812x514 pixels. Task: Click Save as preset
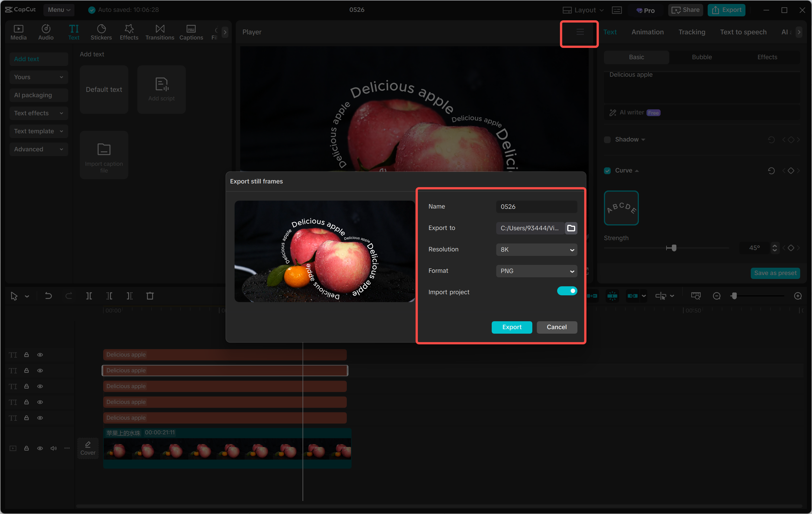pos(775,273)
